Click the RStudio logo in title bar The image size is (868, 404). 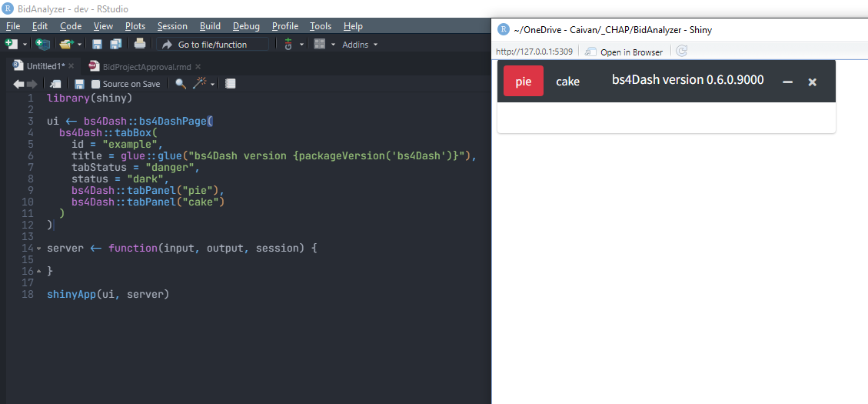coord(8,9)
